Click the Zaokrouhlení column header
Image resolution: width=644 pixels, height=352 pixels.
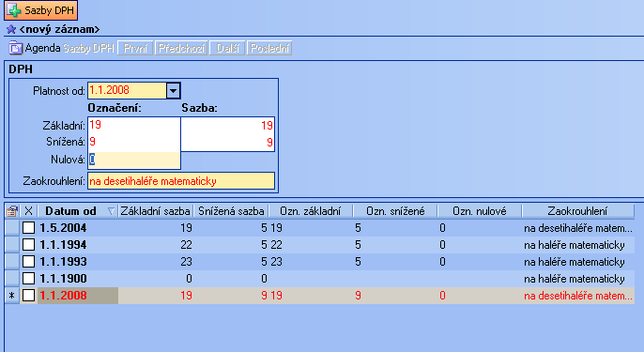(x=577, y=211)
